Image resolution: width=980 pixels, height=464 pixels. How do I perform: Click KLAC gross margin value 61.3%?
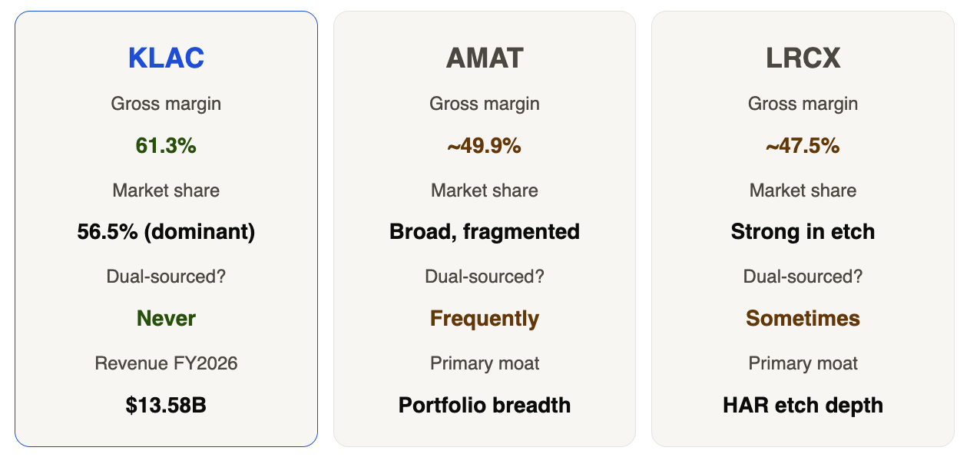(x=166, y=146)
